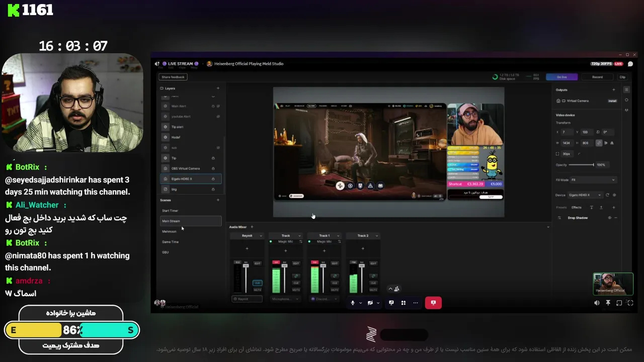Click the Clip button
This screenshot has width=644, height=362.
[x=622, y=77]
